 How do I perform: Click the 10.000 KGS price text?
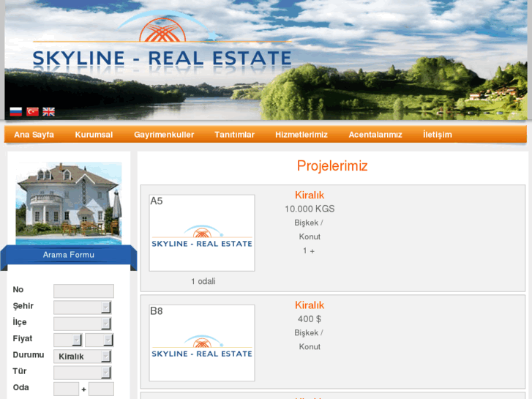310,209
